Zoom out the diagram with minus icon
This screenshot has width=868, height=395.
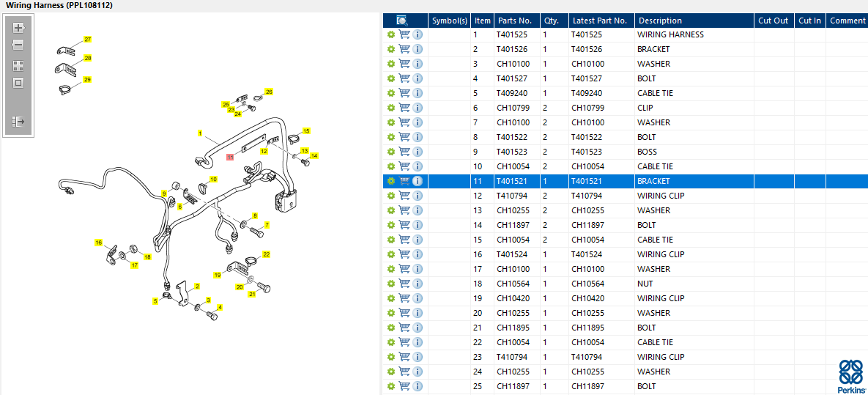[x=18, y=45]
